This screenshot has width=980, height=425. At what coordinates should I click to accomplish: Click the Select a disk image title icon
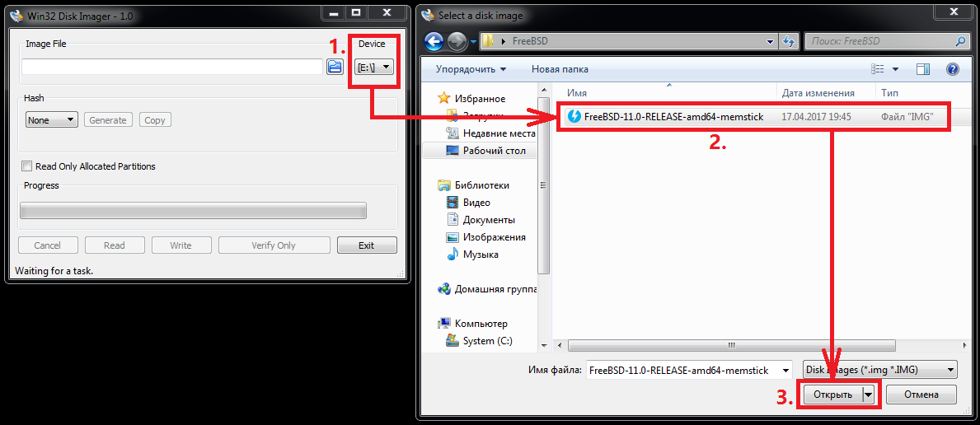click(x=428, y=15)
